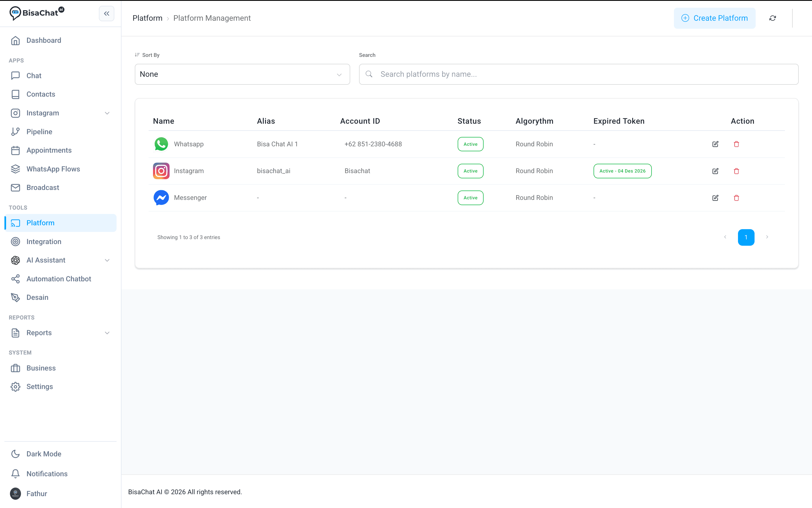812x508 pixels.
Task: Open Integration from sidebar
Action: click(60, 242)
